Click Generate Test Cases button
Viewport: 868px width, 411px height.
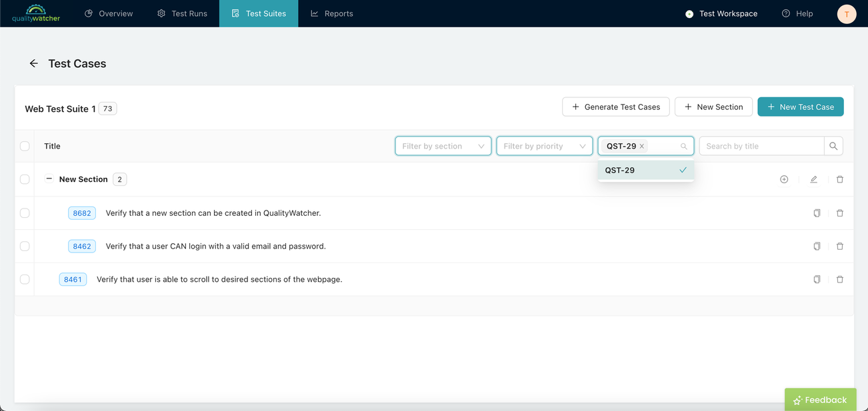[x=616, y=107]
